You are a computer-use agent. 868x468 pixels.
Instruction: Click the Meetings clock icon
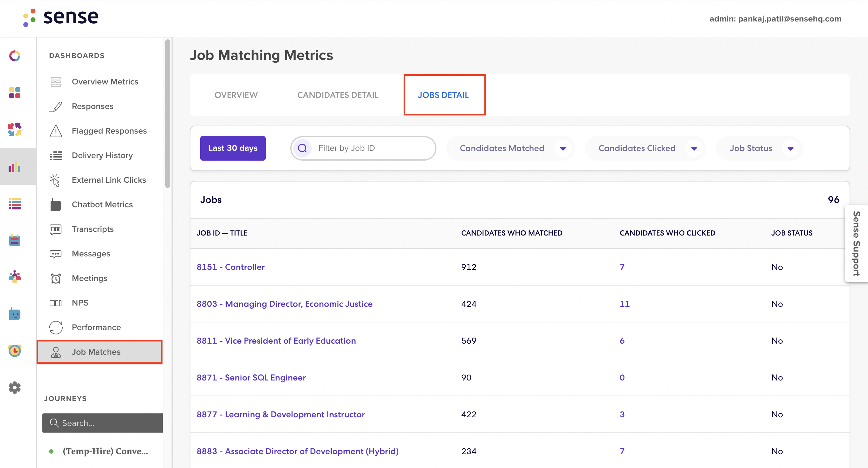click(x=56, y=278)
